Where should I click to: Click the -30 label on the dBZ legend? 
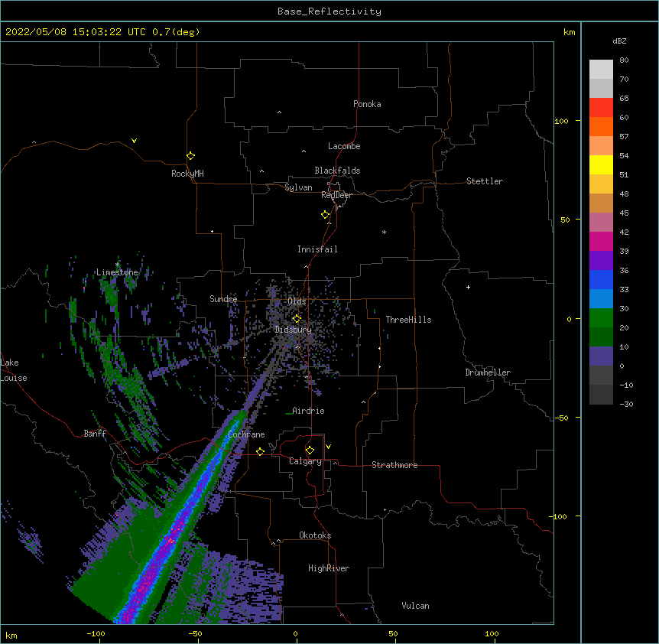[626, 404]
